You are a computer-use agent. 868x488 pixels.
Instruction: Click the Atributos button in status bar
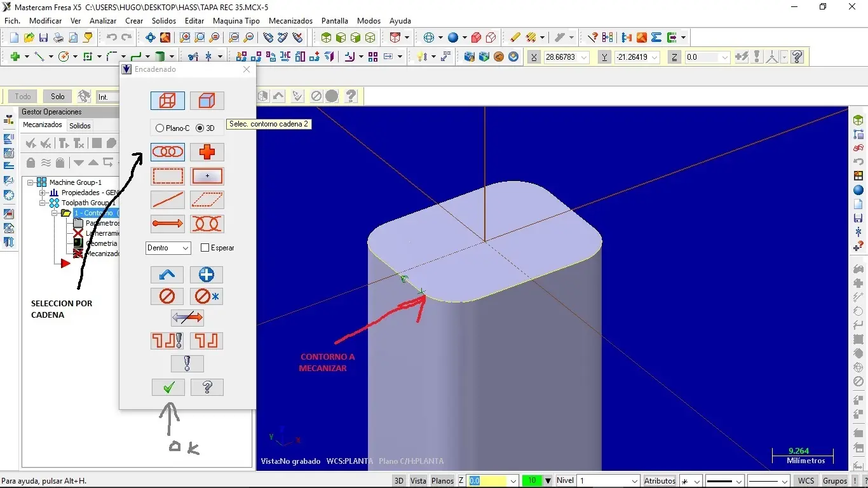[660, 481]
